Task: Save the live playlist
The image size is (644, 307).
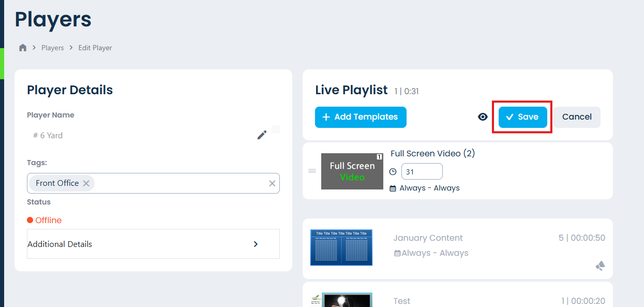Action: (x=523, y=117)
